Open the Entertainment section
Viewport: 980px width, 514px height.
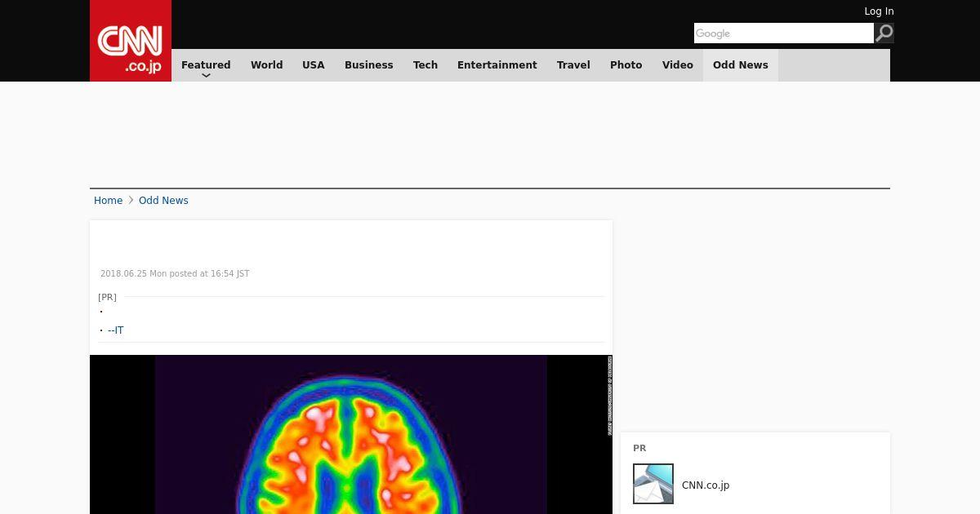[x=497, y=65]
